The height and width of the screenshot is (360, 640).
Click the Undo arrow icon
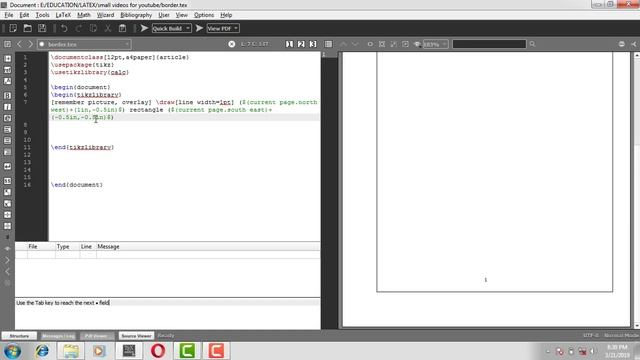(x=64, y=28)
